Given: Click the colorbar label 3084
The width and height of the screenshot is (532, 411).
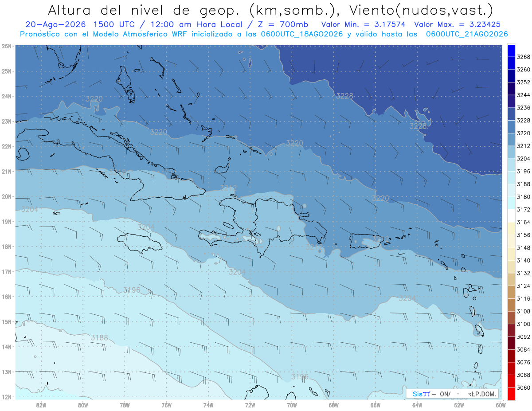Looking at the screenshot, I should pos(524,349).
